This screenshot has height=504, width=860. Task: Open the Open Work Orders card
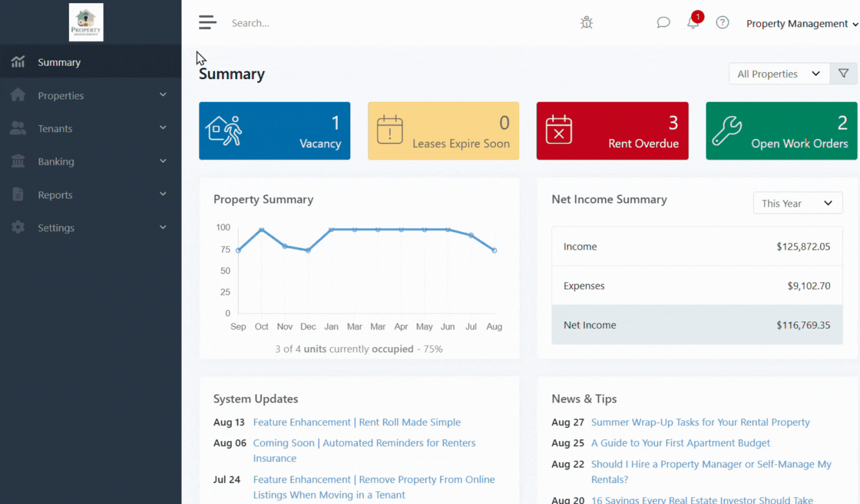pos(781,131)
